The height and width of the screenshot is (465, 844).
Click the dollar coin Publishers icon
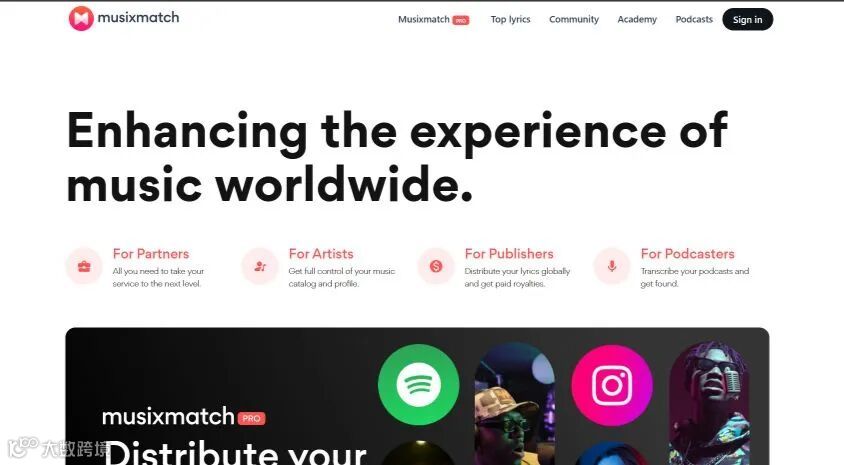[x=436, y=266]
